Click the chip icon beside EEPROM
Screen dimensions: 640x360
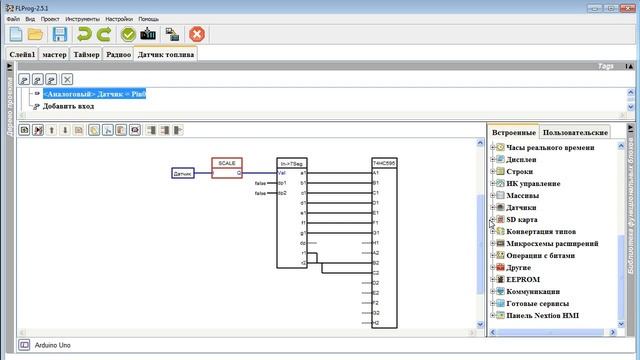tap(500, 279)
